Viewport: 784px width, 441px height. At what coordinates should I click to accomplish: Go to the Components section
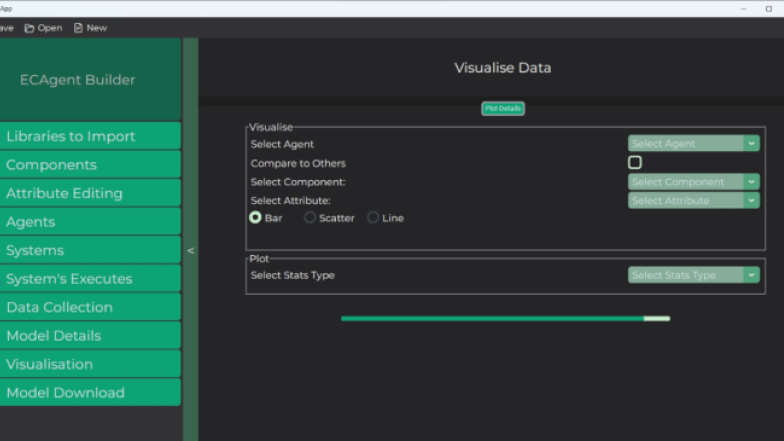click(x=90, y=164)
